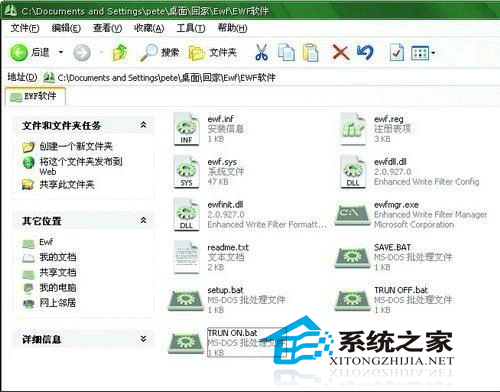Open the 工具(T) menu
This screenshot has height=392, width=500.
(191, 28)
